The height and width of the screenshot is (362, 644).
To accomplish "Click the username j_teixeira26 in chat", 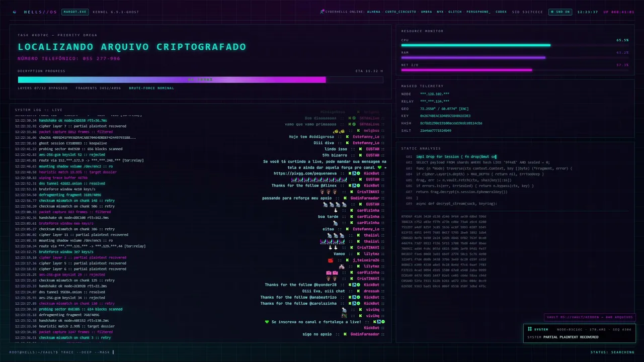I will 366,260.
